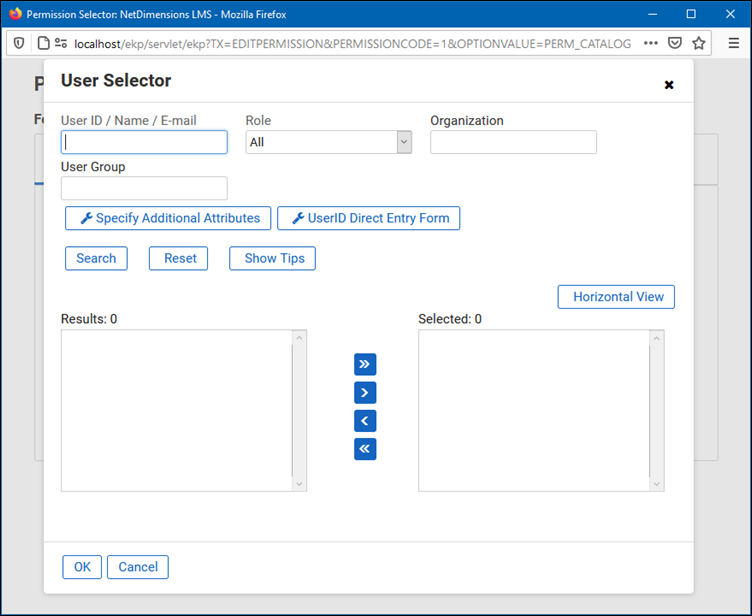The image size is (752, 616).
Task: Focus the Organization input field
Action: tap(513, 142)
